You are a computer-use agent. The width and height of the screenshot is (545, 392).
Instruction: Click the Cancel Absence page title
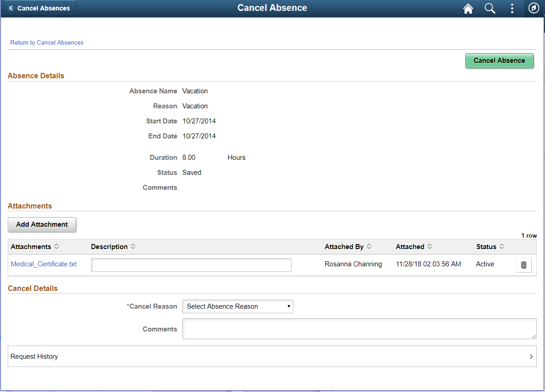[x=272, y=8]
